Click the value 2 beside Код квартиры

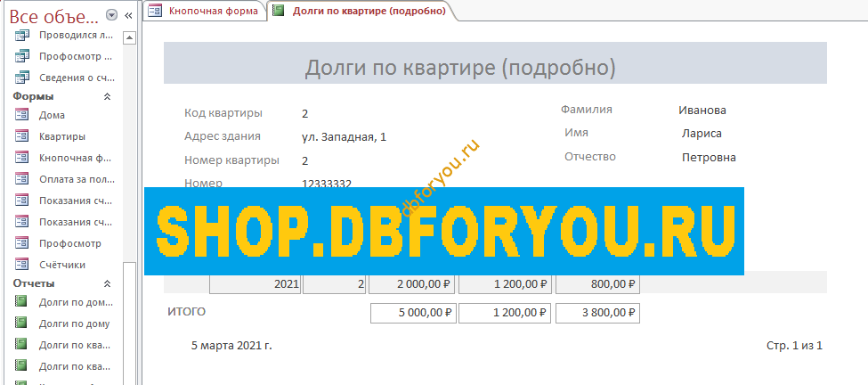tap(305, 114)
